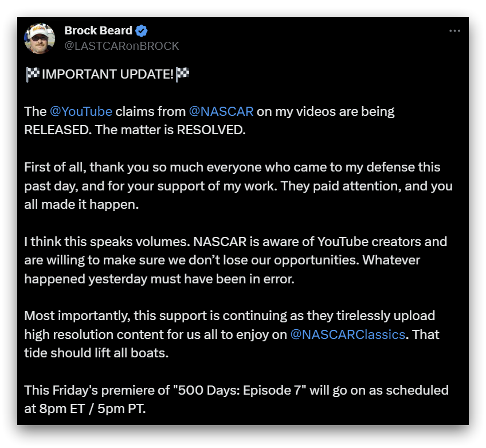Open the three-dot more options menu

454,31
